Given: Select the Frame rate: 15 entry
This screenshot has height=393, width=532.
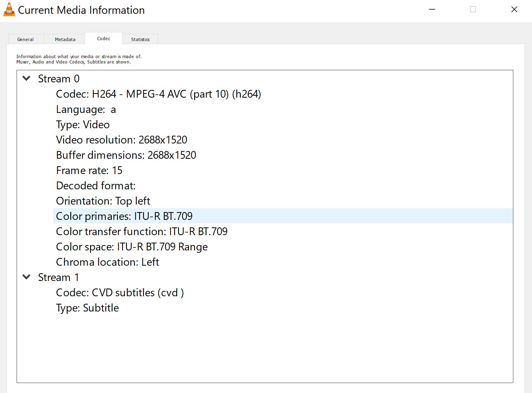Looking at the screenshot, I should tap(89, 170).
